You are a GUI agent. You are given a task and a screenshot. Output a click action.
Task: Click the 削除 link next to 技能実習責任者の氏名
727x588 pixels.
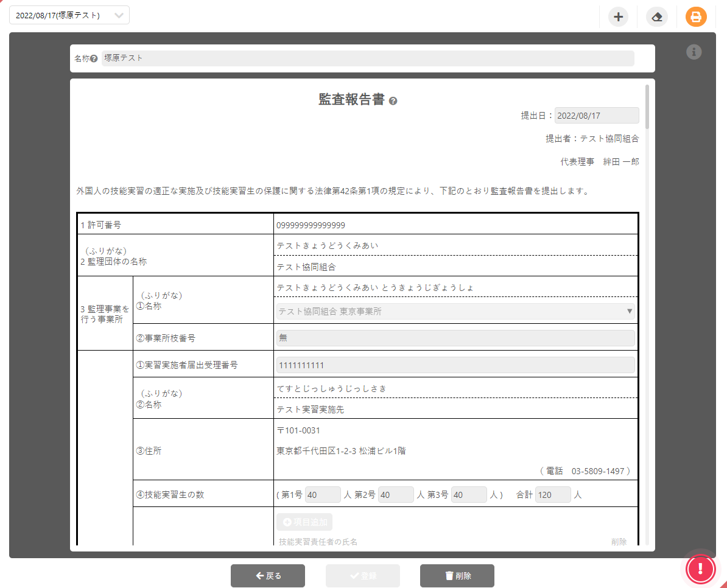(x=619, y=542)
